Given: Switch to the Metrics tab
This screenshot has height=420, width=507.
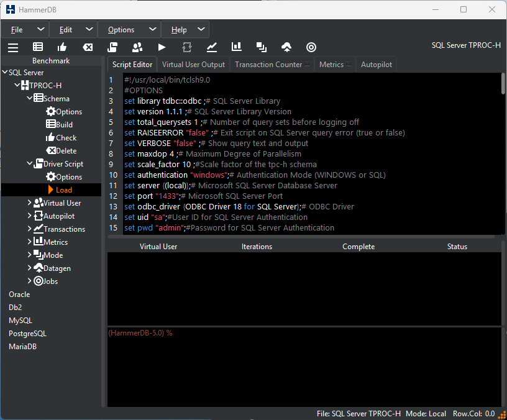Looking at the screenshot, I should tap(335, 65).
